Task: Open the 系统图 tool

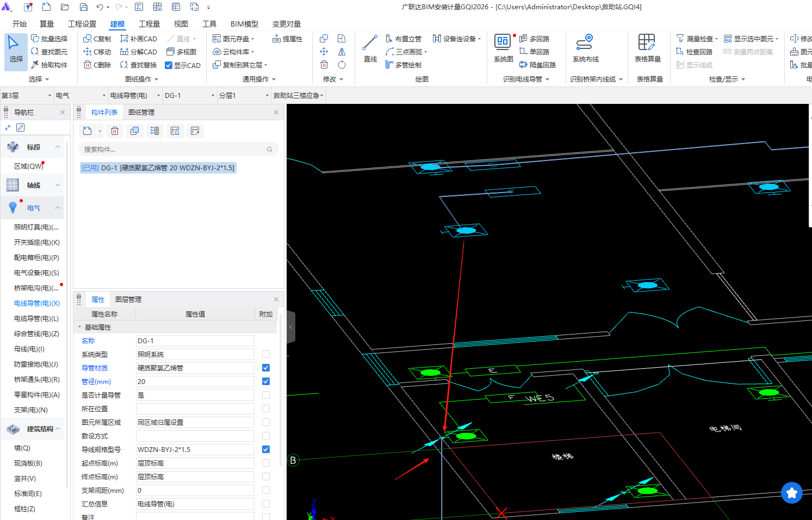Action: point(503,49)
